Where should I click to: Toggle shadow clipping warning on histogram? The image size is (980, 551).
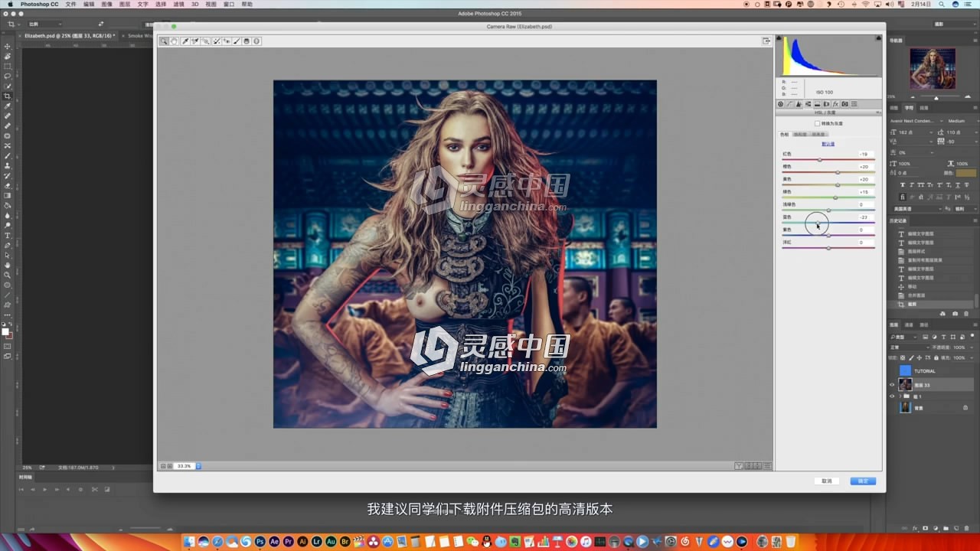[x=779, y=37]
